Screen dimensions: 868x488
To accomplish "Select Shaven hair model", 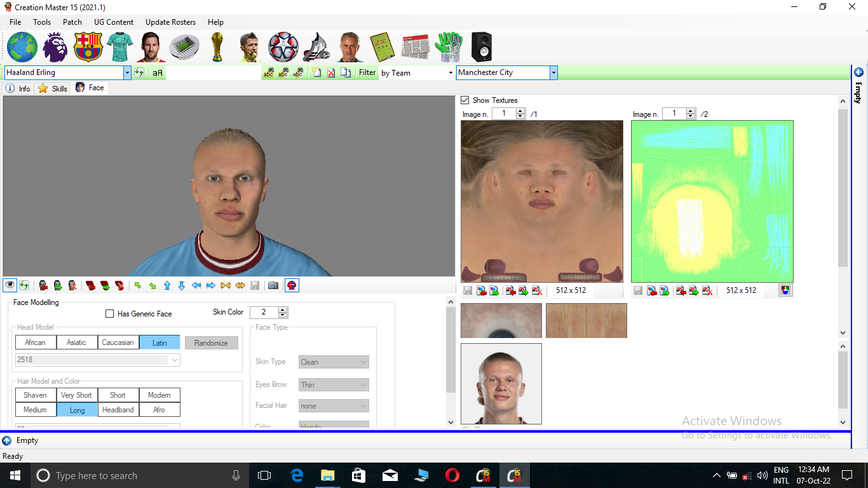I will pyautogui.click(x=36, y=395).
